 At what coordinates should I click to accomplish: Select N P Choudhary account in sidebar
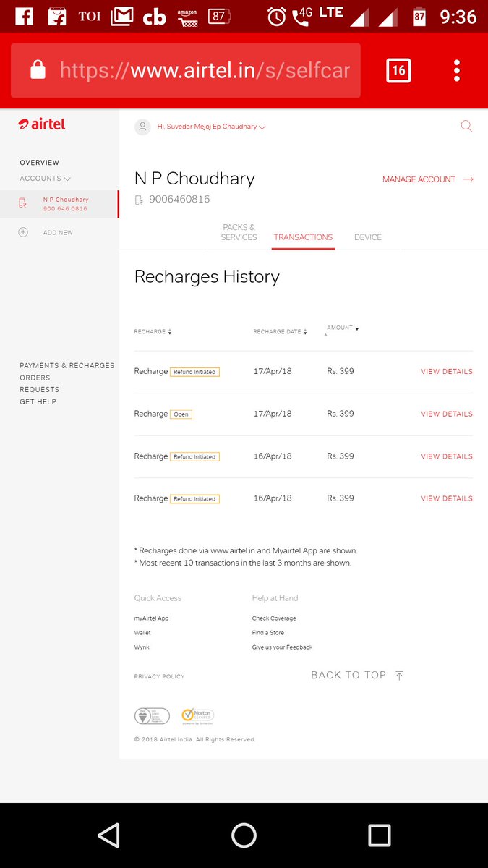coord(59,204)
